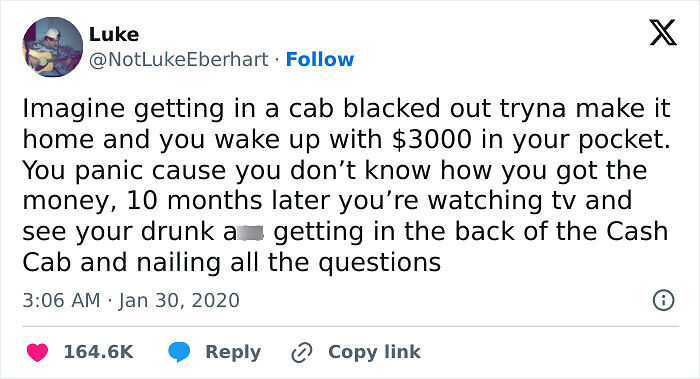The image size is (700, 379).
Task: Click the display name Luke
Action: click(x=114, y=34)
